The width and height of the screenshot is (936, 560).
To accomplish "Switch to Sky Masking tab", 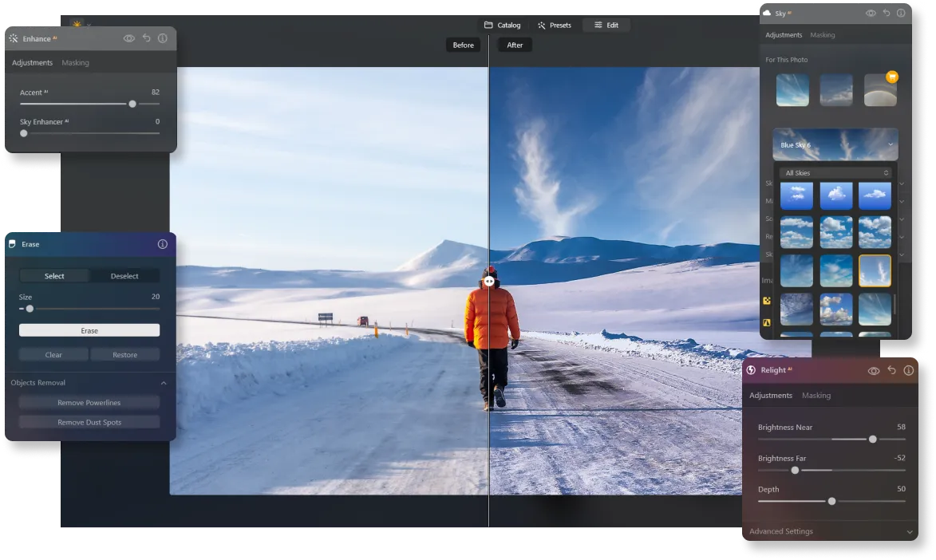I will [x=823, y=35].
